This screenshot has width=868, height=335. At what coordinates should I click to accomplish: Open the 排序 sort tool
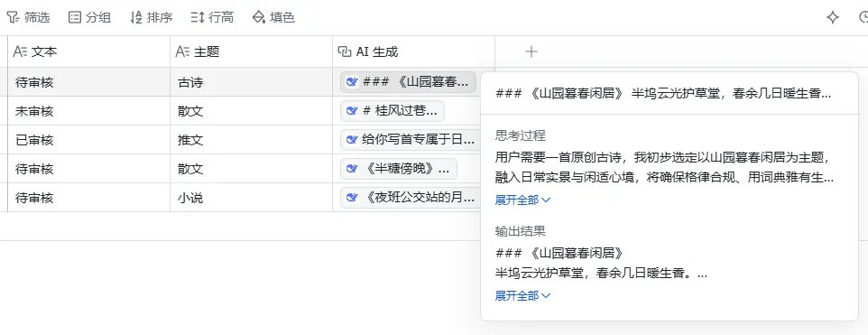click(151, 17)
